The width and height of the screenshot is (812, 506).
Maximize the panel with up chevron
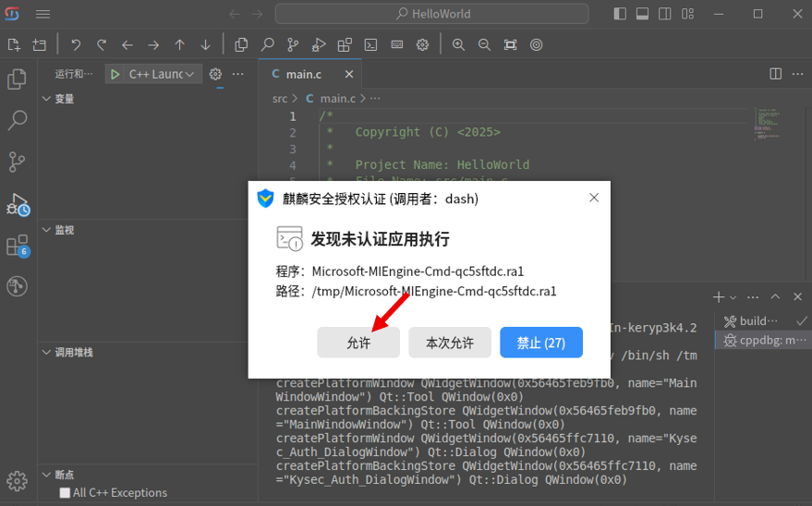775,296
